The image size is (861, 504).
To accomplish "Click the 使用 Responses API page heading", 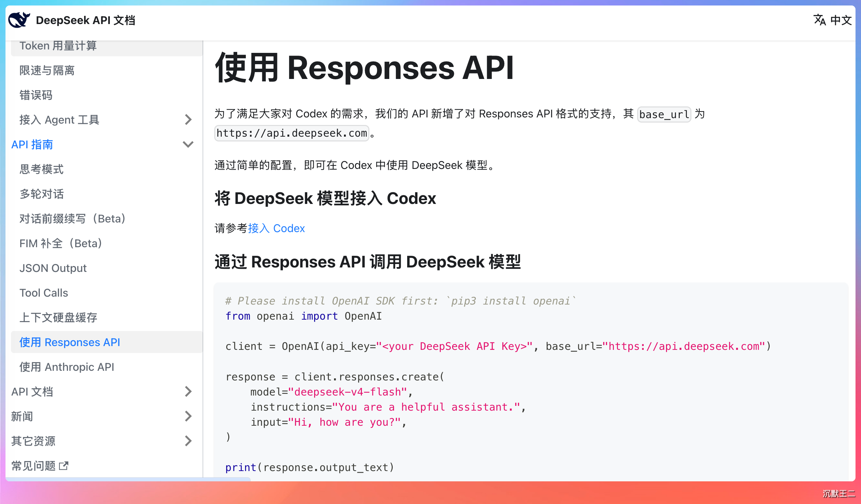I will pyautogui.click(x=364, y=68).
